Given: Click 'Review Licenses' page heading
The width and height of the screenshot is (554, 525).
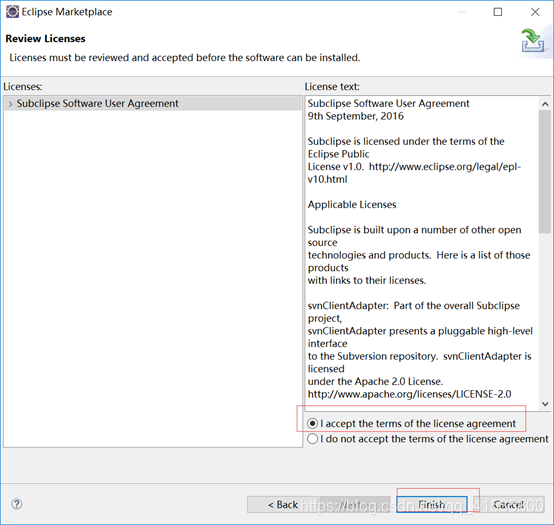Looking at the screenshot, I should (45, 39).
